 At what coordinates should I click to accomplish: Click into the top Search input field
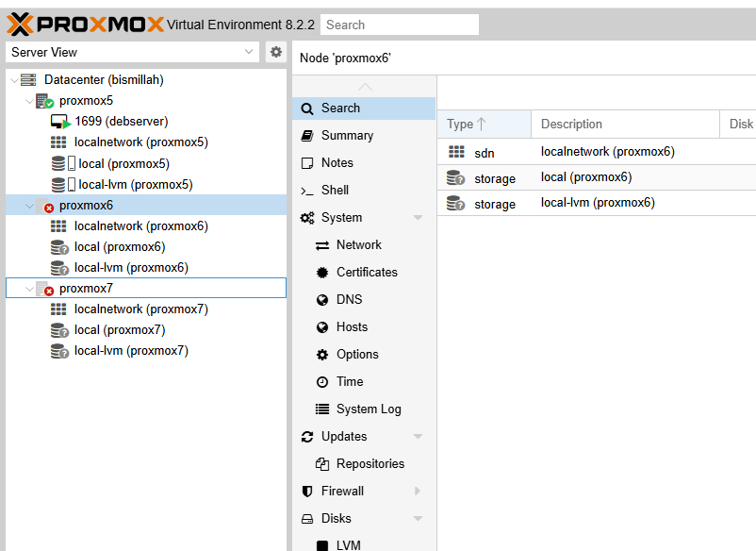pyautogui.click(x=399, y=24)
